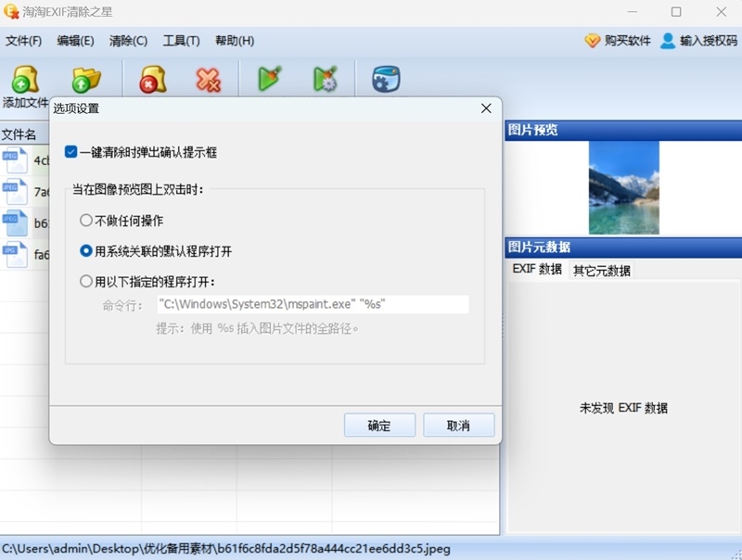Select the JPEG file icon in row b6
The image size is (742, 560).
pyautogui.click(x=15, y=223)
